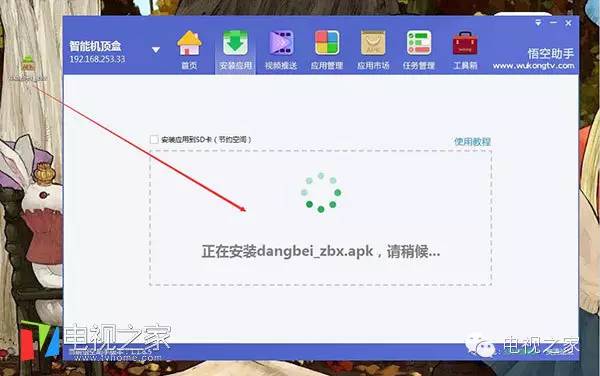Open the 工具箱 toolbox icon
Image resolution: width=600 pixels, height=376 pixels.
(x=465, y=50)
